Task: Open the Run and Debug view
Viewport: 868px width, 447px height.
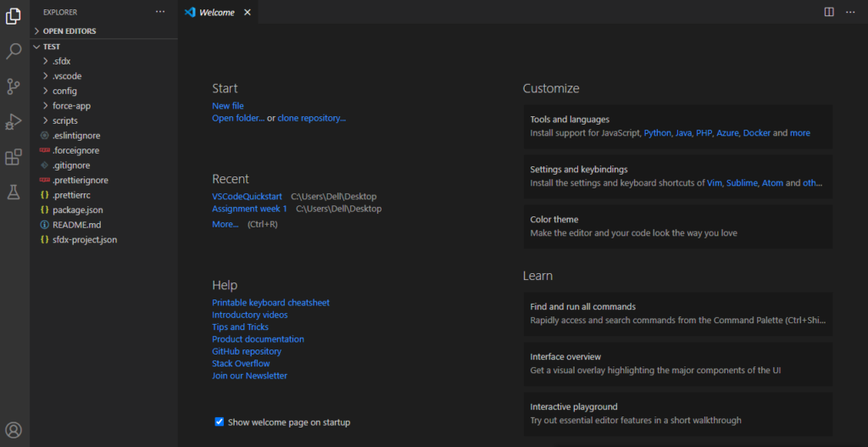Action: [14, 122]
